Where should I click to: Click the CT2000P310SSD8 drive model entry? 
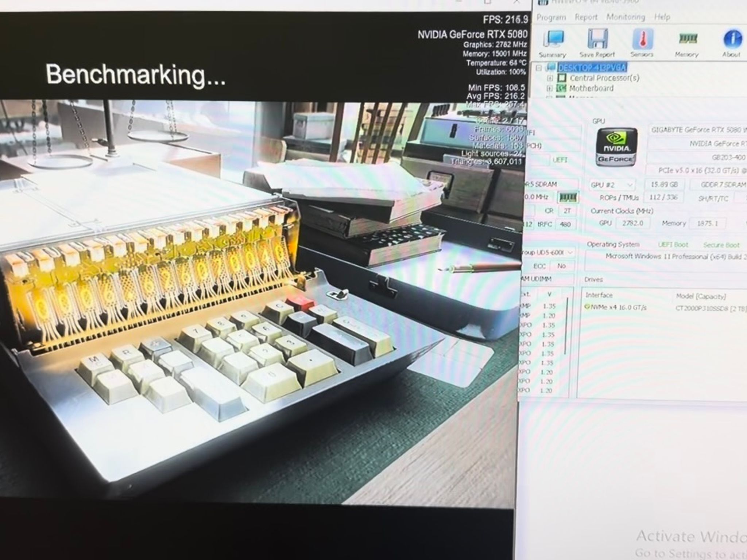point(711,308)
